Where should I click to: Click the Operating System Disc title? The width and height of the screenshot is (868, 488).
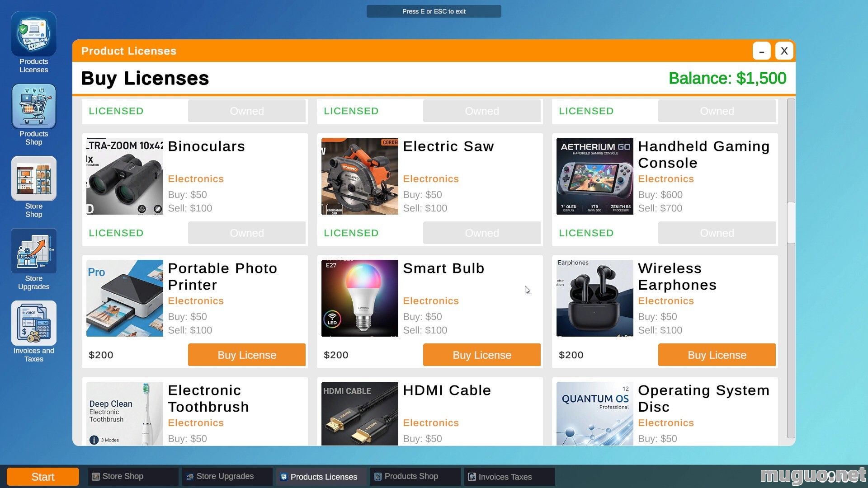click(x=703, y=399)
